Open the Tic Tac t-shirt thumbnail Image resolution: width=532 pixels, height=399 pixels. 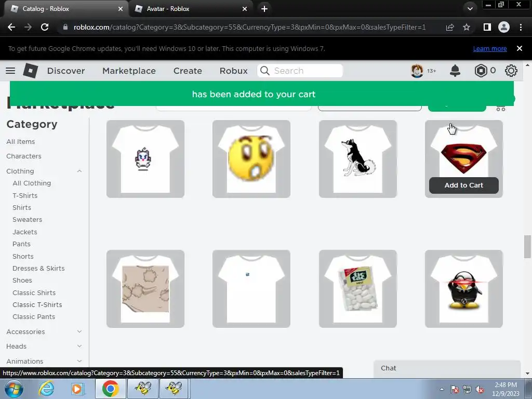coord(357,289)
